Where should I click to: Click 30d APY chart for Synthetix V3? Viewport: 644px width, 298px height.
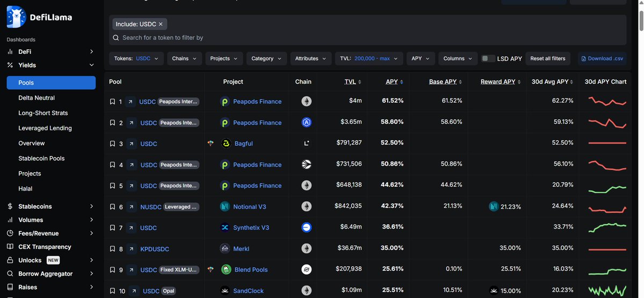(x=607, y=227)
